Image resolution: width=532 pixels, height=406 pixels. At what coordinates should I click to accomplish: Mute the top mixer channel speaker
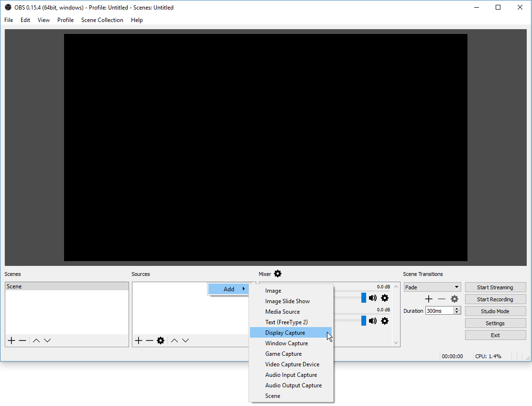[x=373, y=298]
